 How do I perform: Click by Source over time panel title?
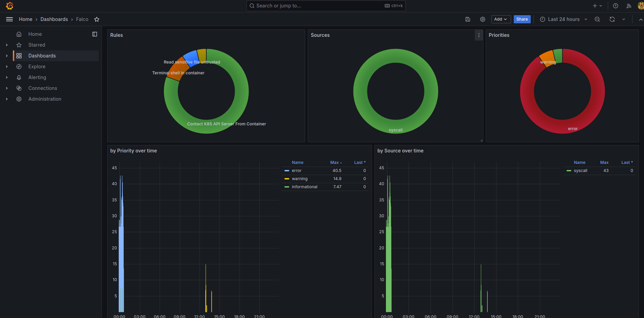click(x=400, y=151)
